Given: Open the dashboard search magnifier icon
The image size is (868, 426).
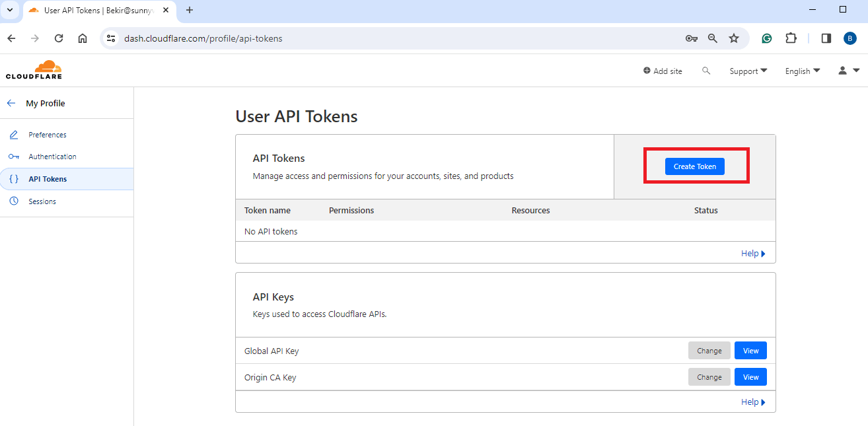Looking at the screenshot, I should tap(706, 71).
